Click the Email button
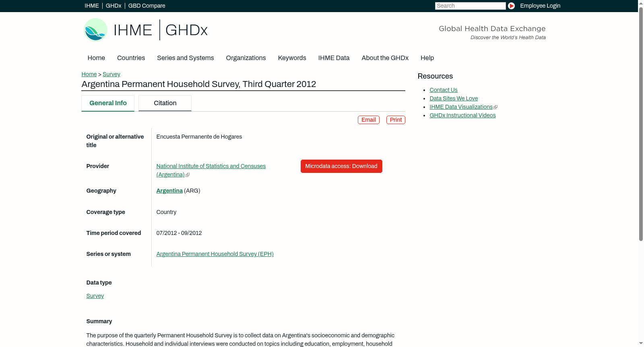The width and height of the screenshot is (644, 347). (369, 120)
